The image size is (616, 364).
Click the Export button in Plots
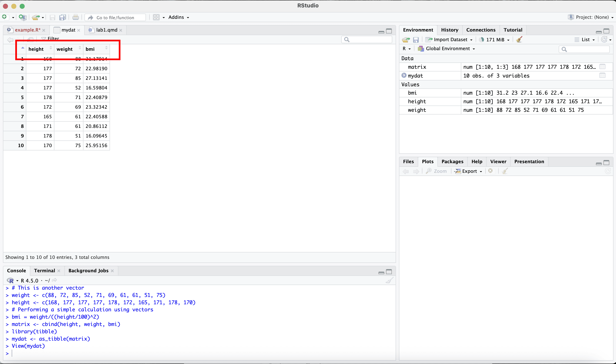[469, 171]
